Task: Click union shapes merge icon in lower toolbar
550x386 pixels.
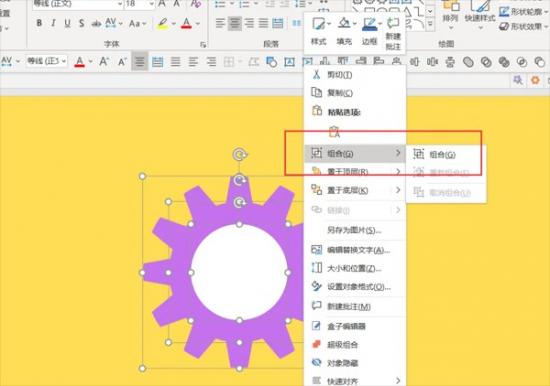Action: [x=468, y=62]
